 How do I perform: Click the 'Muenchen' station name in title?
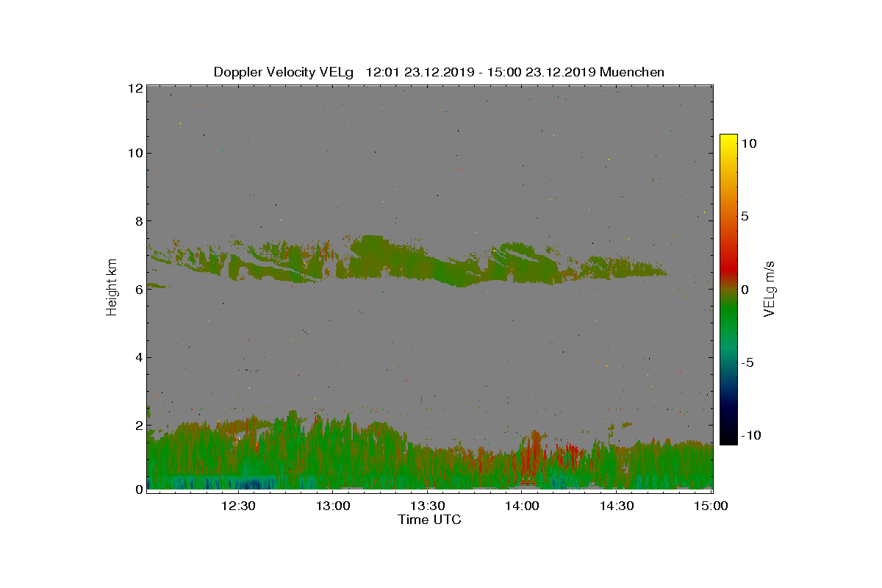pos(632,72)
